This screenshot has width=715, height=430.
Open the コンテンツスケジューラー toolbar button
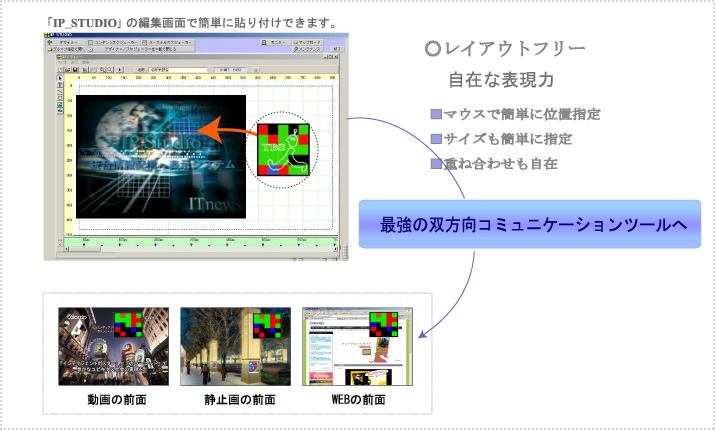(x=114, y=42)
